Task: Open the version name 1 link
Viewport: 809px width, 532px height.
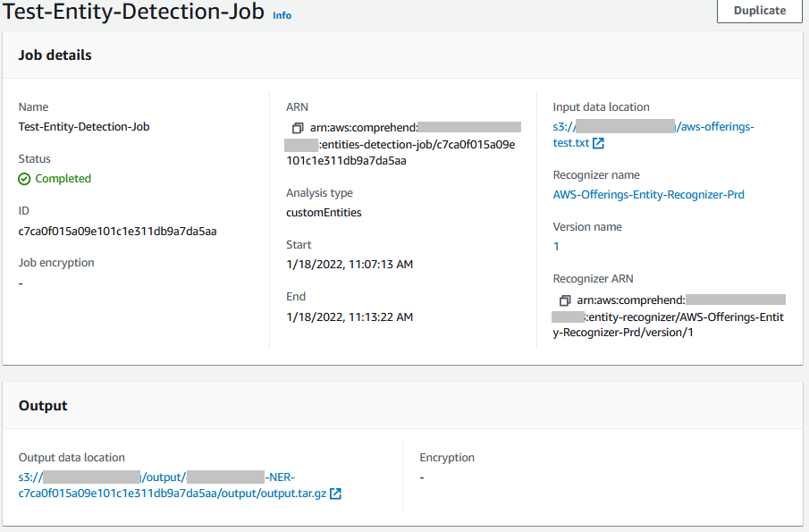Action: 556,246
